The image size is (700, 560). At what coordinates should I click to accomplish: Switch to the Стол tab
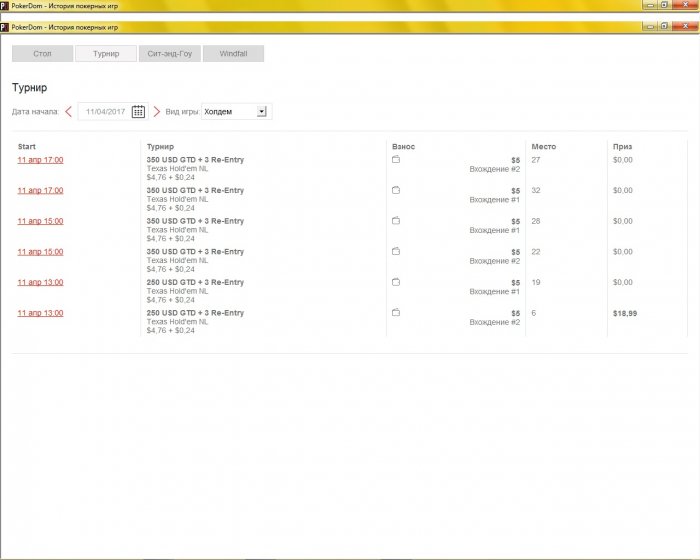click(42, 54)
